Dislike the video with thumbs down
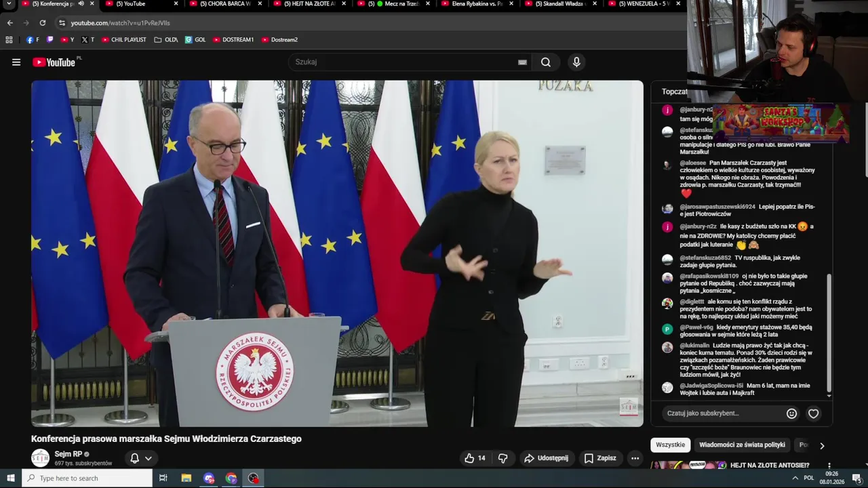Viewport: 868px width, 488px height. point(502,458)
